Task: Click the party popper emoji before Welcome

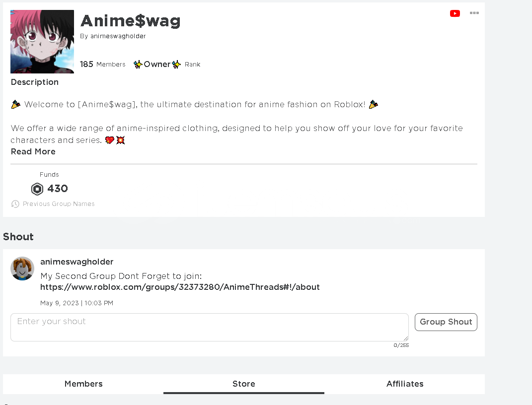Action: [15, 104]
